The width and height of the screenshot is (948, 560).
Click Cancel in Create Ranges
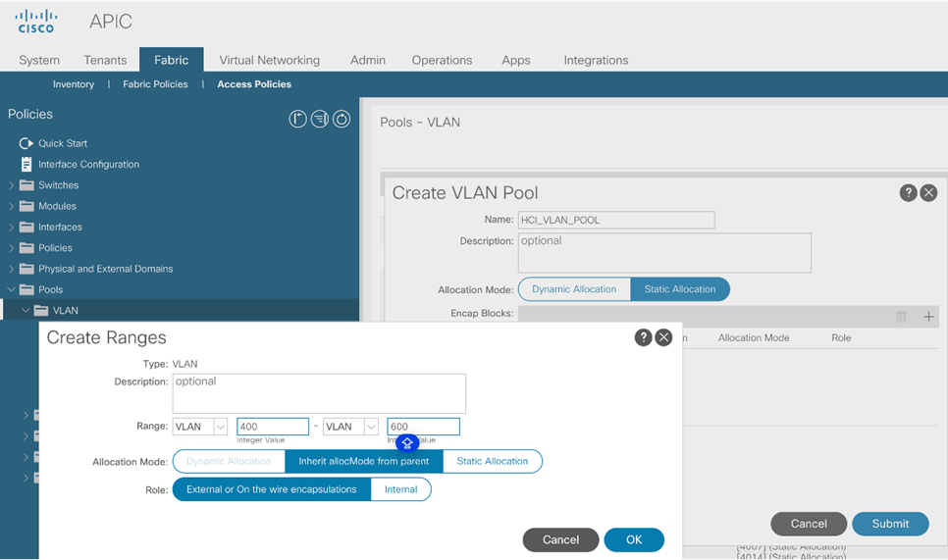pos(560,540)
